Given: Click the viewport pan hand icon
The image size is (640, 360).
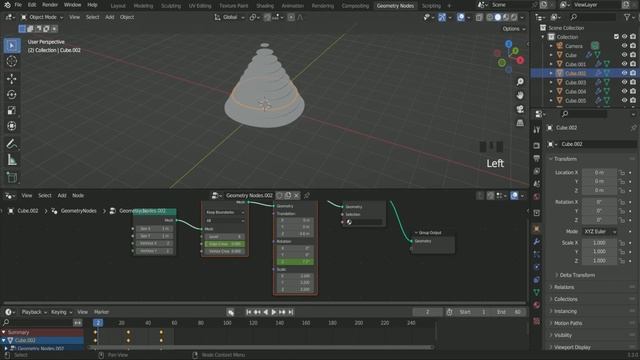Looking at the screenshot, I should 520,96.
